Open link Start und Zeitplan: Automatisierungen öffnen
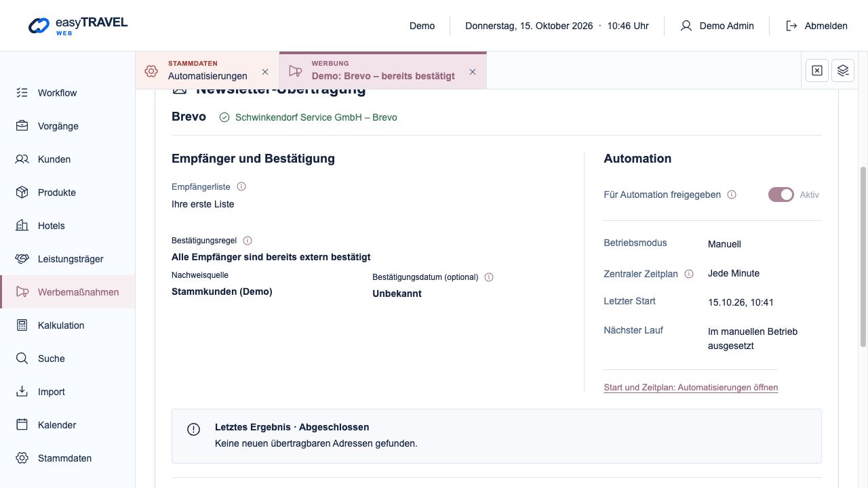The width and height of the screenshot is (868, 488). (x=690, y=388)
